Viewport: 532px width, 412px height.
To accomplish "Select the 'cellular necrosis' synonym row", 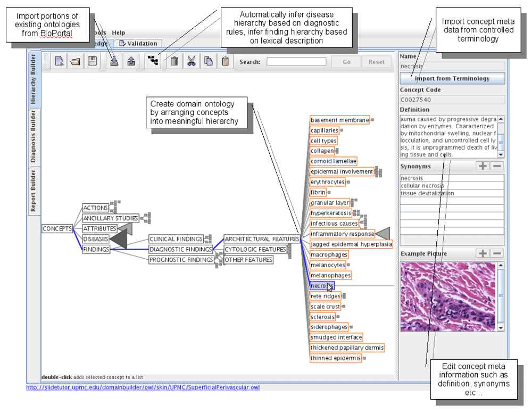I will click(452, 186).
